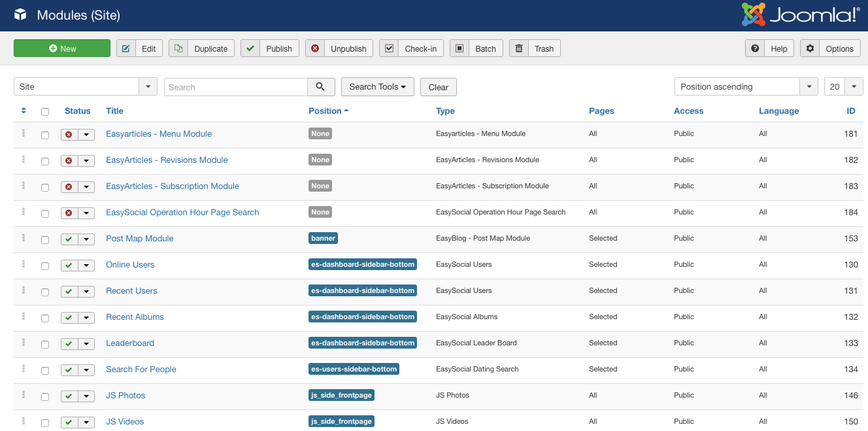Click the Joomla! logo in header
868x431 pixels.
tap(801, 14)
